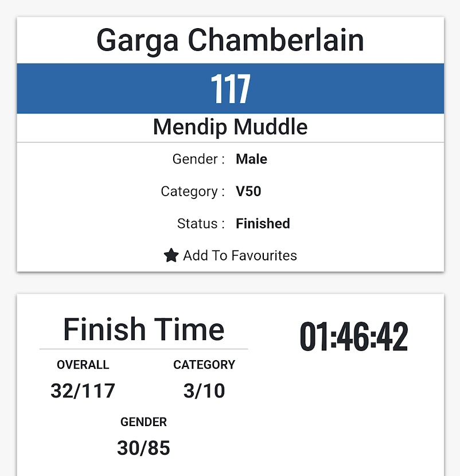Viewport: 460px width, 476px height.
Task: Open the overall position 32/117
Action: pyautogui.click(x=83, y=391)
